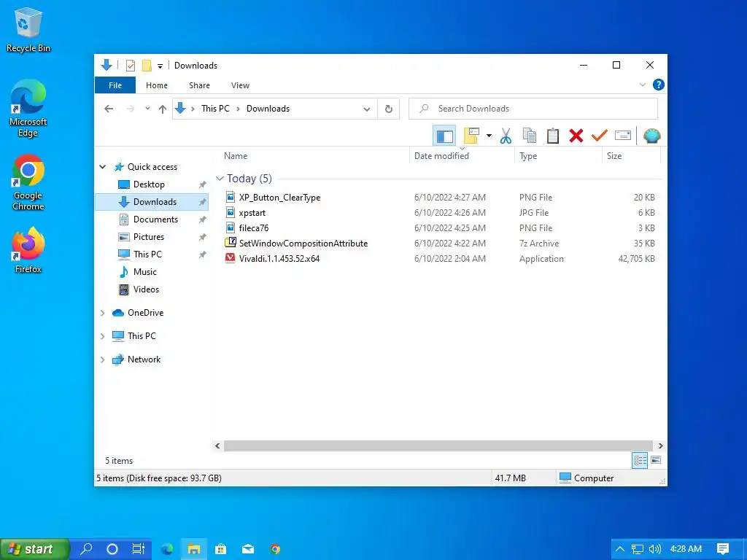Open Task View on the taskbar
The width and height of the screenshot is (747, 560).
138,549
